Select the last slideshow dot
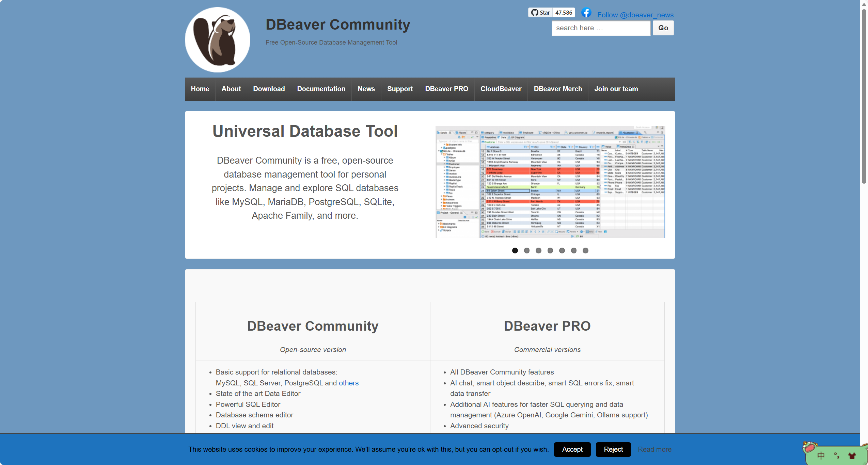The height and width of the screenshot is (465, 868). tap(585, 251)
